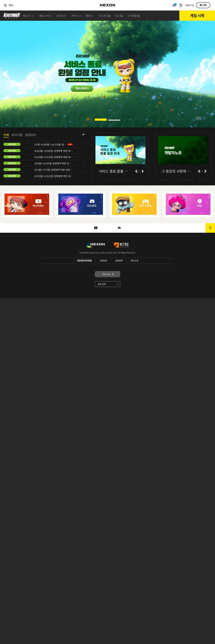Open the YouTube banner card

click(27, 204)
